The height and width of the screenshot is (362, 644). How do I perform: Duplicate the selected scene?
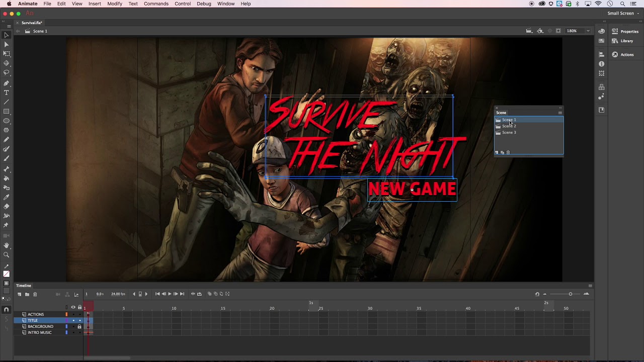(x=503, y=152)
